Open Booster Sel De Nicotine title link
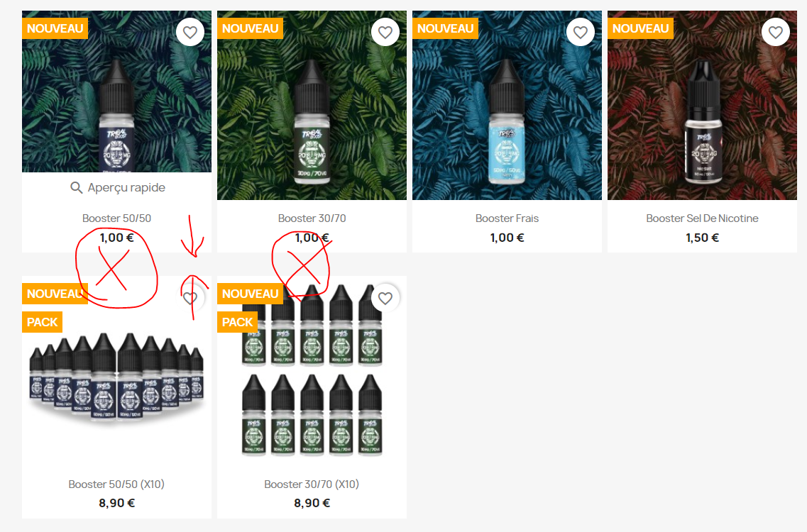807x532 pixels. (702, 218)
